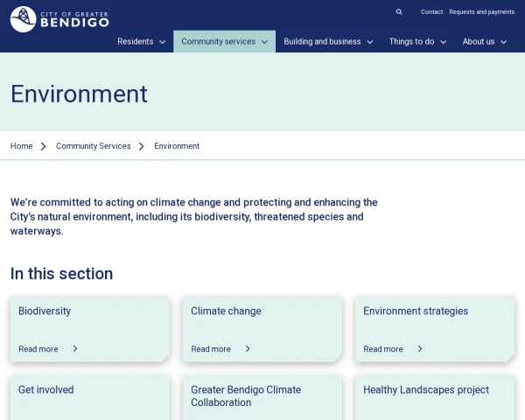Expand the Residents menu chevron

[163, 42]
